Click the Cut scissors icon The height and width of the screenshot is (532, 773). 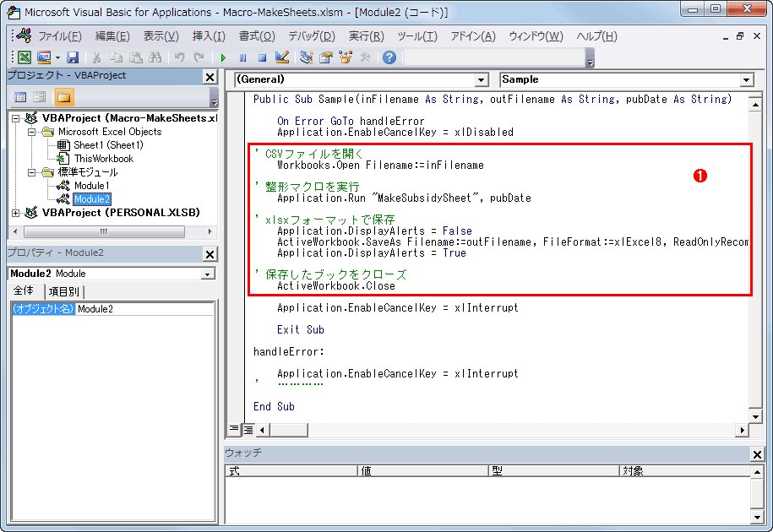(x=96, y=57)
